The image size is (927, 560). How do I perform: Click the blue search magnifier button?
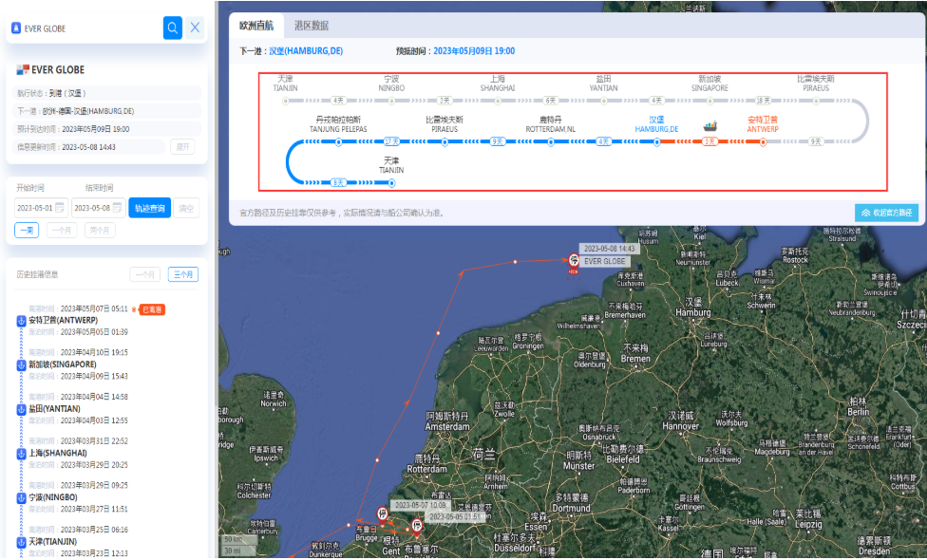pyautogui.click(x=172, y=28)
